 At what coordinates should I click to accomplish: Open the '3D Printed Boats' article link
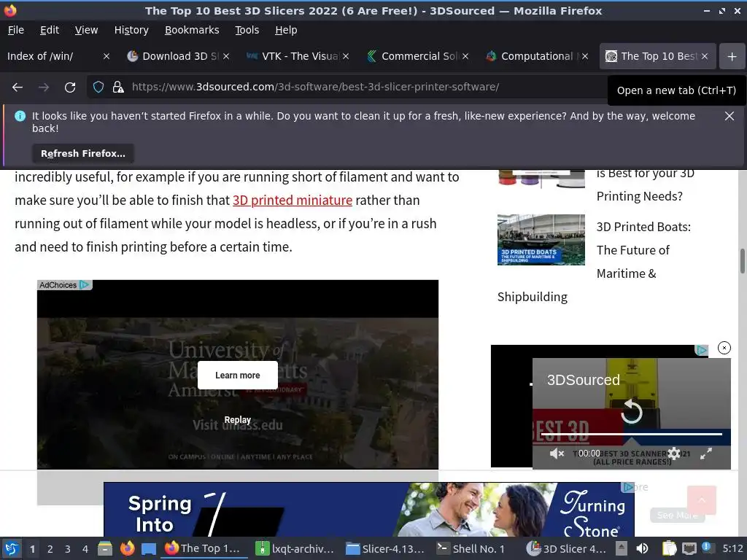coord(643,250)
